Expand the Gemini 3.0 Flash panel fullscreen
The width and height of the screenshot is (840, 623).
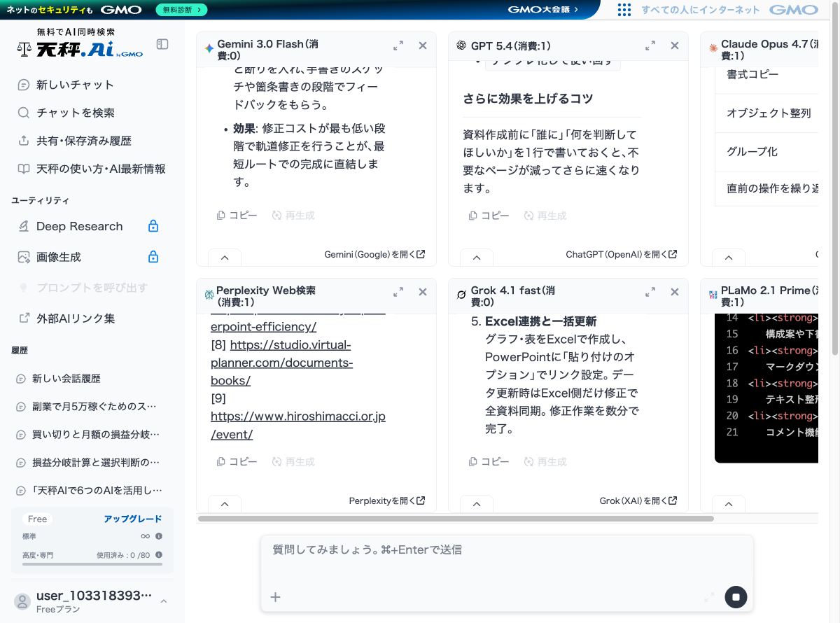point(398,45)
